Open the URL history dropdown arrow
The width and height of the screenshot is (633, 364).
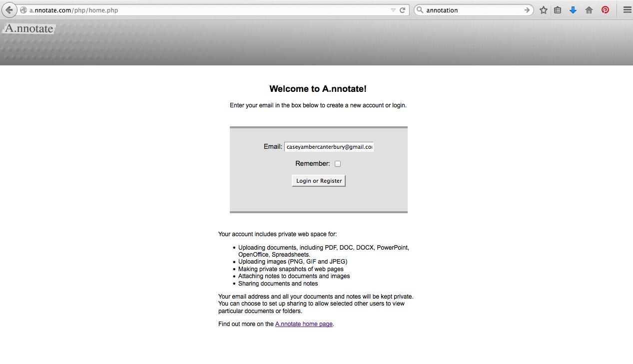pos(393,10)
